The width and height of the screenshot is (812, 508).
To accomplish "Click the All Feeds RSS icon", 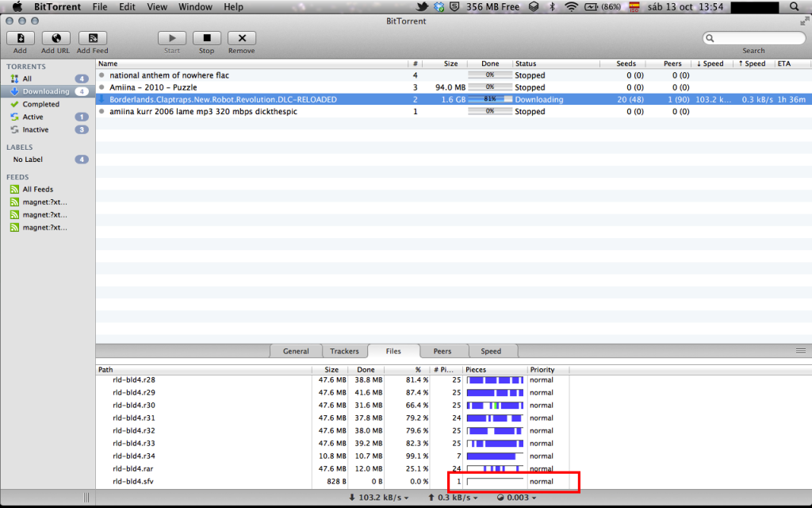I will point(14,190).
